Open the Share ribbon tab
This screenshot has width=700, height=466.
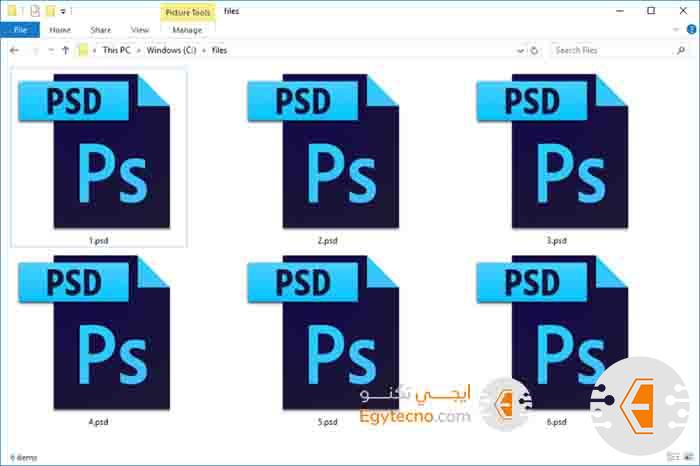click(100, 30)
